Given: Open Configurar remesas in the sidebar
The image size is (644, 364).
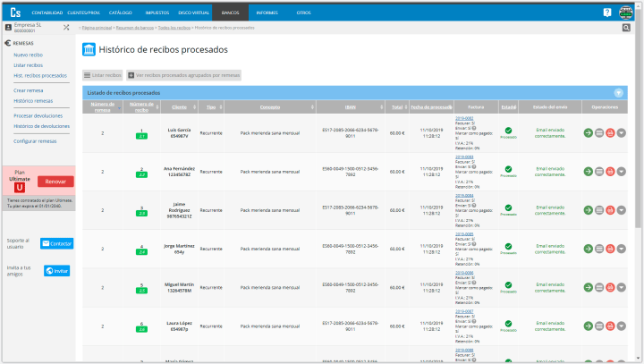Looking at the screenshot, I should click(35, 141).
